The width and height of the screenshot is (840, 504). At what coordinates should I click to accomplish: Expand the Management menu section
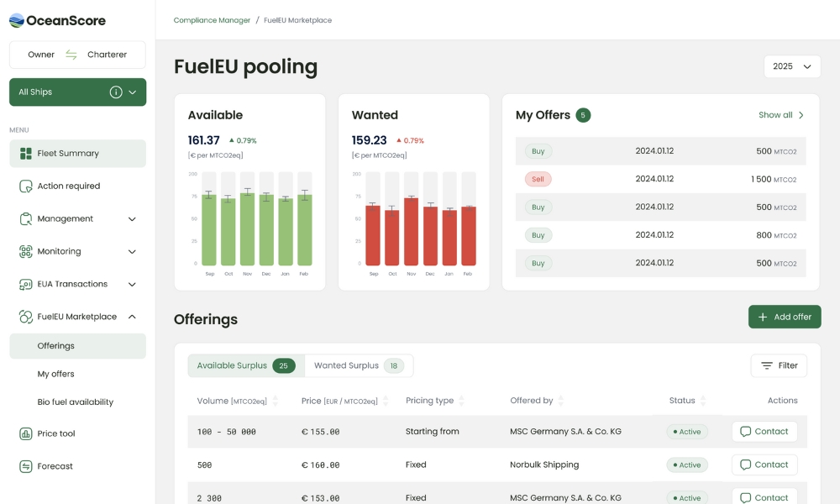pos(132,219)
